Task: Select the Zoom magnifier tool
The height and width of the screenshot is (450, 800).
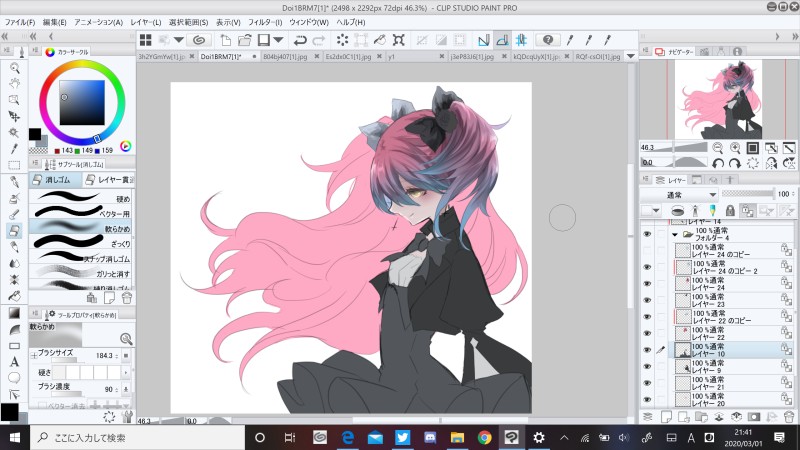Action: [14, 68]
